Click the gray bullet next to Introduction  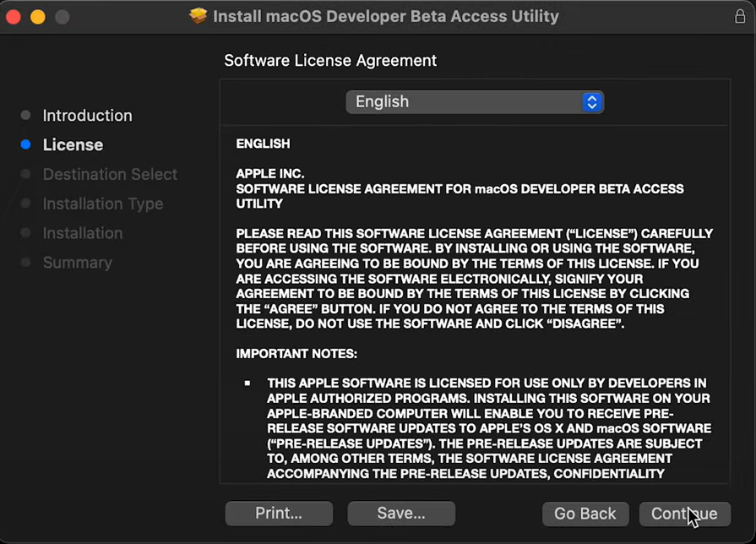25,115
